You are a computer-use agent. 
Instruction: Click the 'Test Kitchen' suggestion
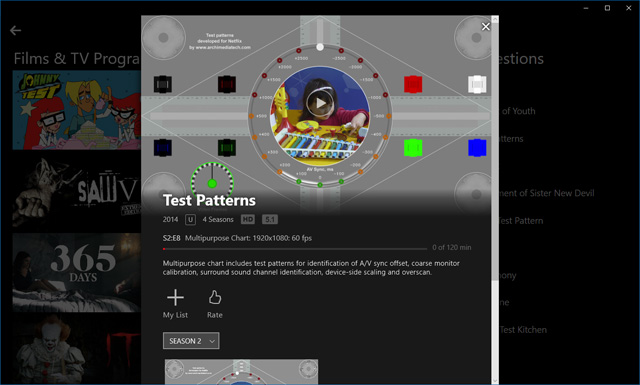tap(523, 330)
